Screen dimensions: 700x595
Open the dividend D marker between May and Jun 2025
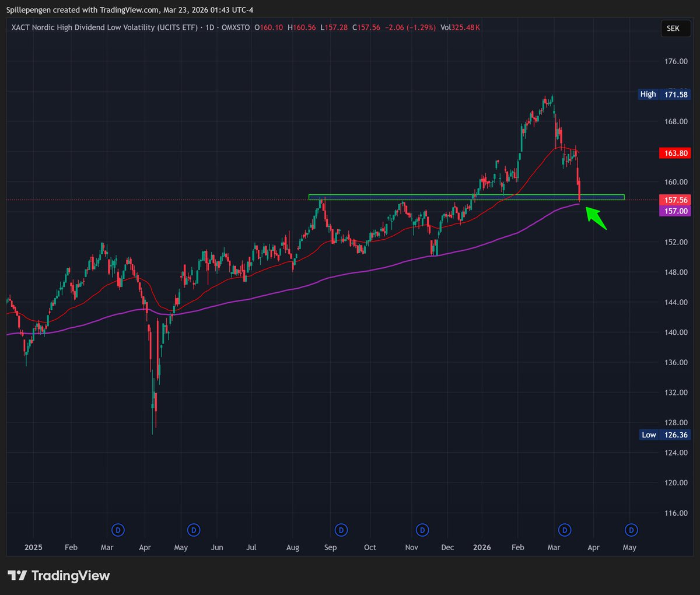tap(194, 530)
